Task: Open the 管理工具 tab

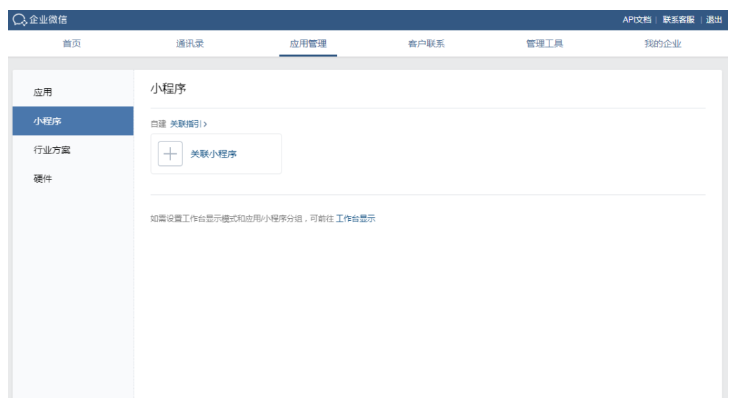Action: tap(544, 44)
